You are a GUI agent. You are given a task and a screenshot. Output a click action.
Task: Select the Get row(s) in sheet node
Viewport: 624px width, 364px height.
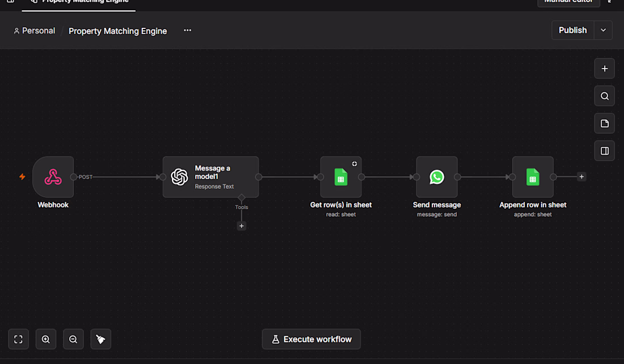click(x=341, y=177)
